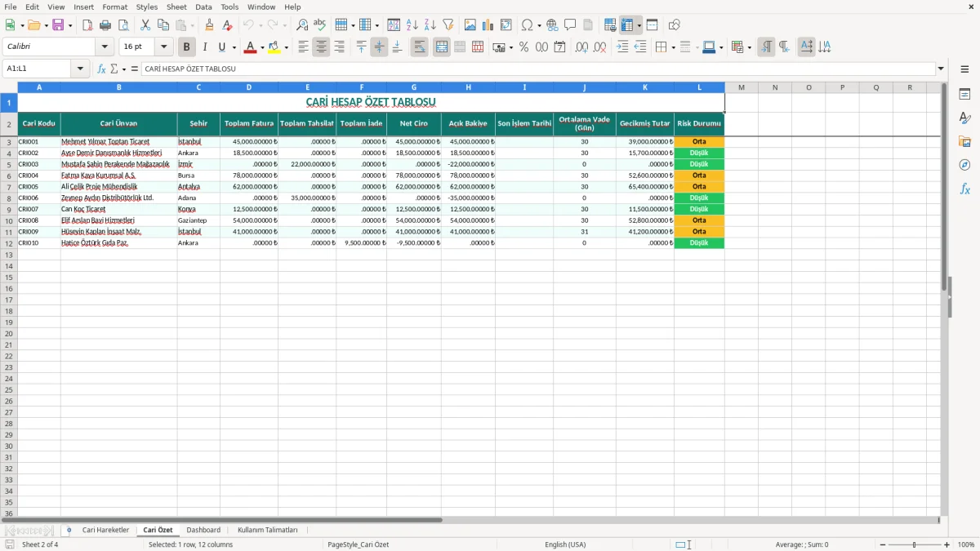Toggle Center Horizontally alignment
Screen dimensions: 980x551
pos(321,47)
